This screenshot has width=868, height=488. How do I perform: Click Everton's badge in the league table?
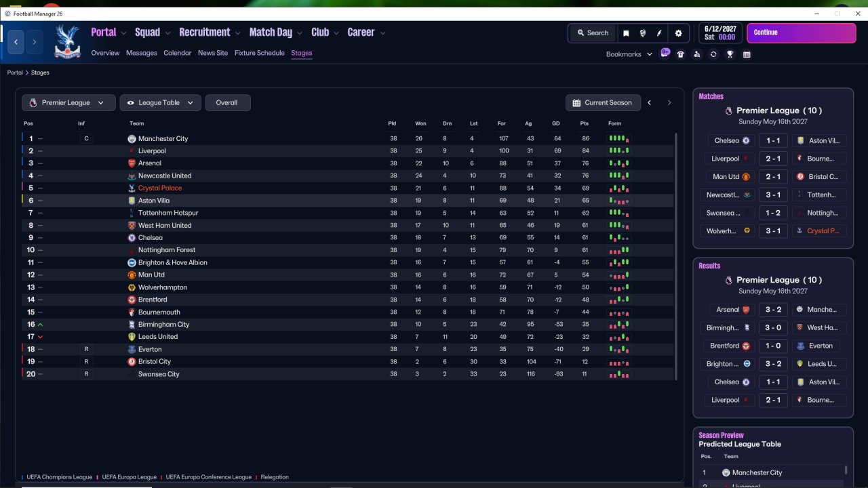point(132,349)
